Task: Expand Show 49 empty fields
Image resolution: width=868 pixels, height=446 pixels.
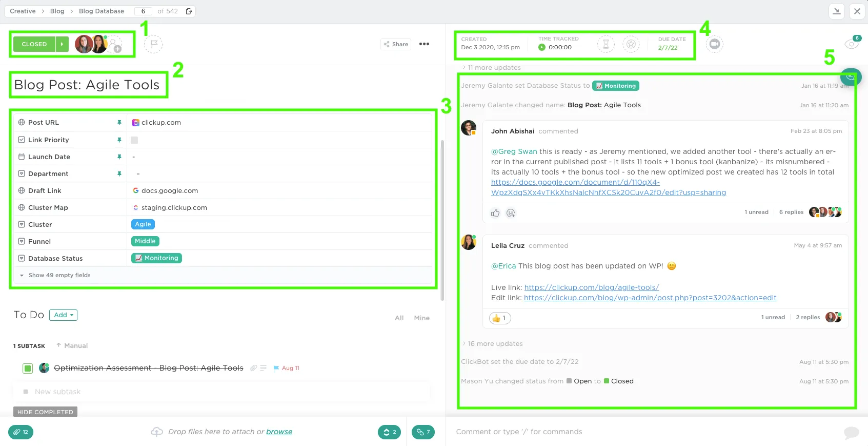Action: [x=55, y=276]
